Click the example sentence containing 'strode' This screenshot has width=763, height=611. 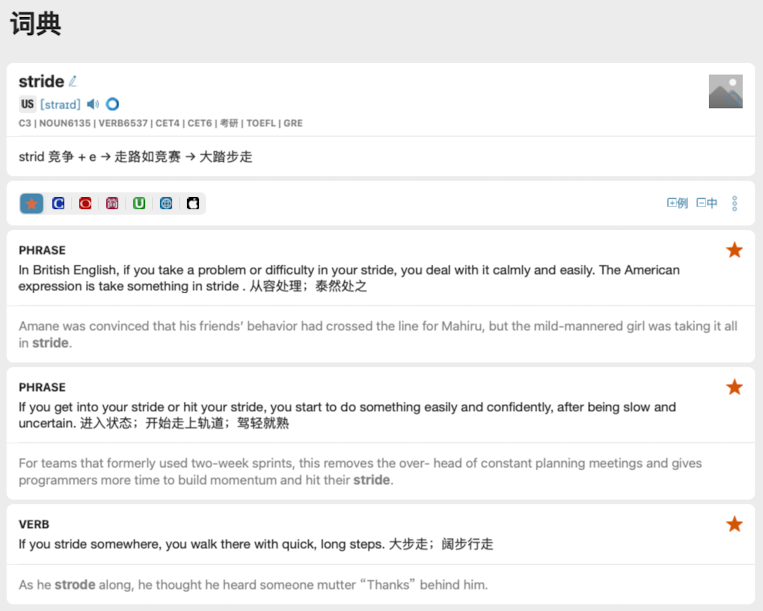click(x=253, y=584)
